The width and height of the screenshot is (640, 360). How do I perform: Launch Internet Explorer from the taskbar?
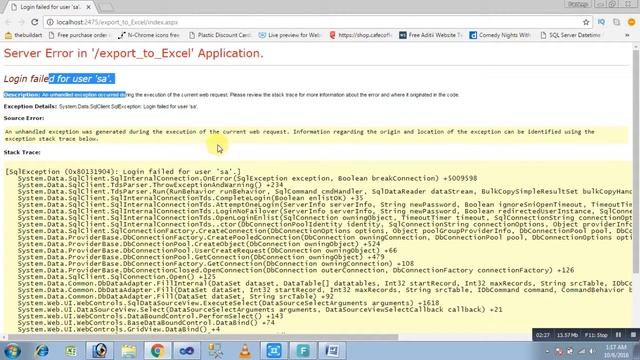click(42, 351)
